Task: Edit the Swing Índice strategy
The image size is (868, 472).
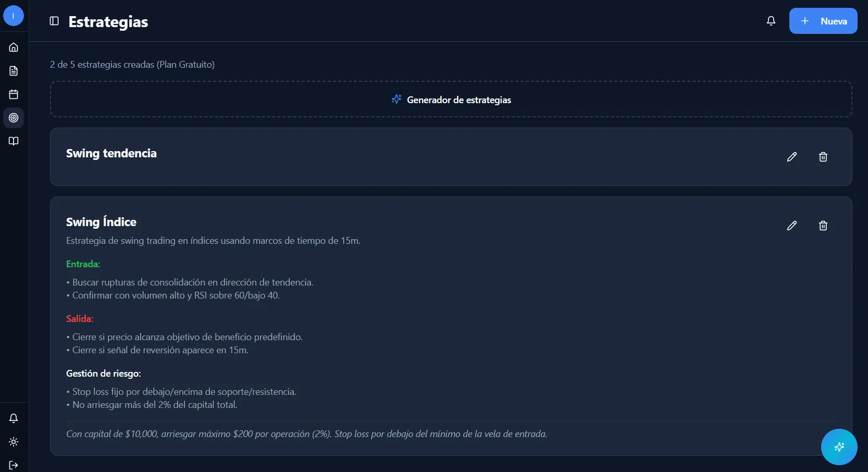Action: click(x=792, y=226)
